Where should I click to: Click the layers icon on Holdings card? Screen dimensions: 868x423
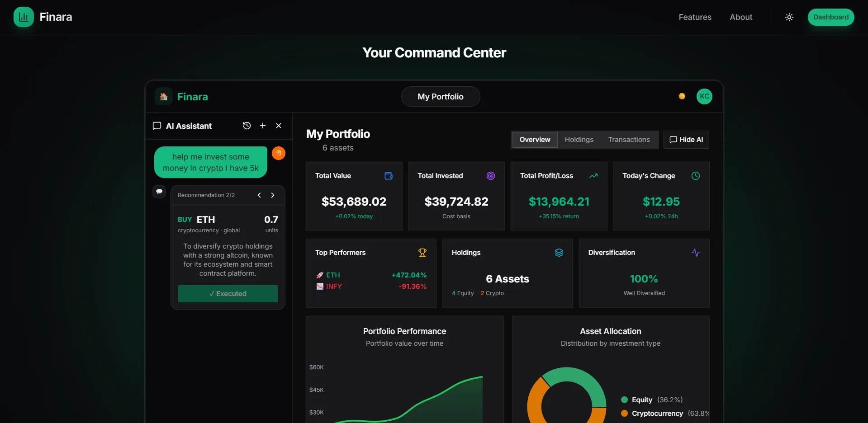click(559, 253)
